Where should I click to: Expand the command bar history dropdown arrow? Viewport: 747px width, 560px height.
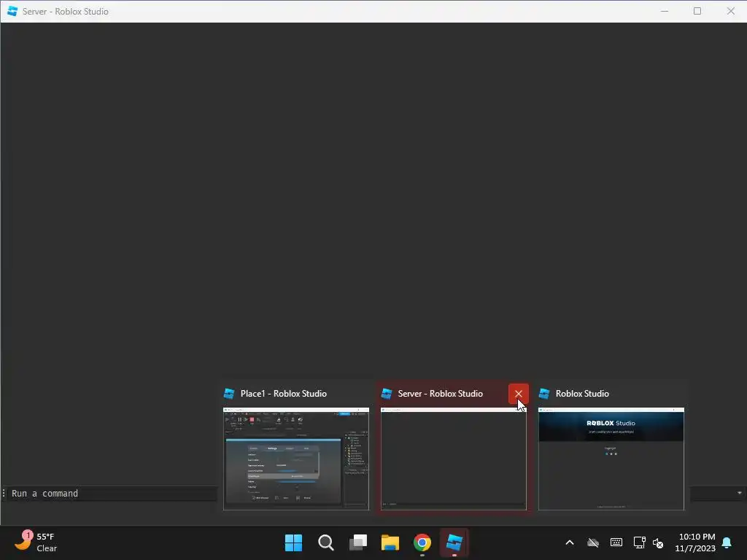tap(740, 493)
